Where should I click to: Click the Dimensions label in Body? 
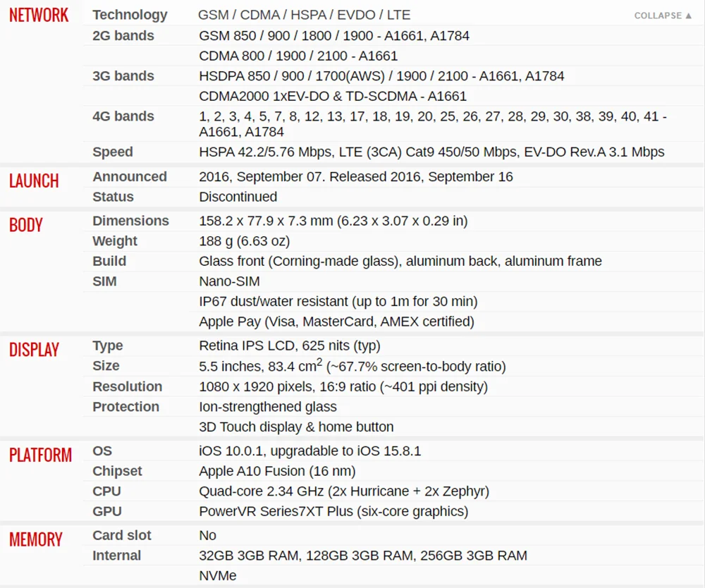coord(130,221)
